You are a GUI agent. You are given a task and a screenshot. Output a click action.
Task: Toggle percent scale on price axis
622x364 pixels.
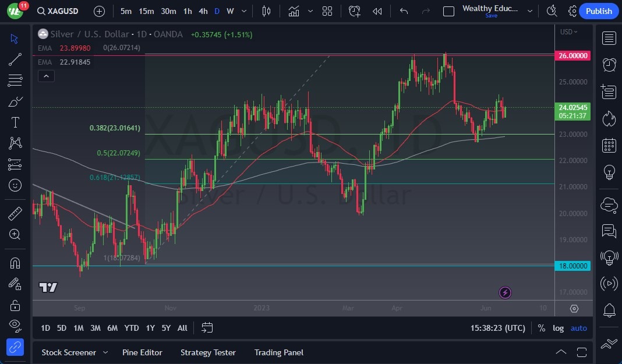point(542,328)
